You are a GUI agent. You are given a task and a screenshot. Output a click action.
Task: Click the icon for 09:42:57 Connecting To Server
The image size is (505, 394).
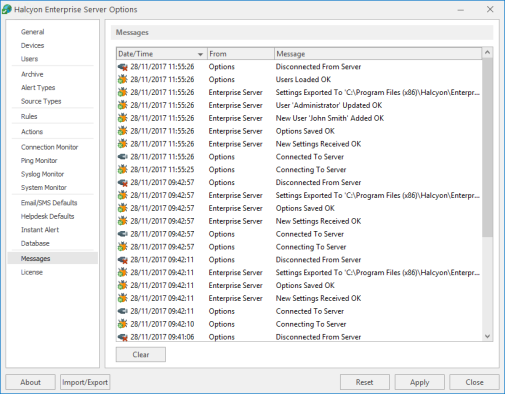point(123,247)
